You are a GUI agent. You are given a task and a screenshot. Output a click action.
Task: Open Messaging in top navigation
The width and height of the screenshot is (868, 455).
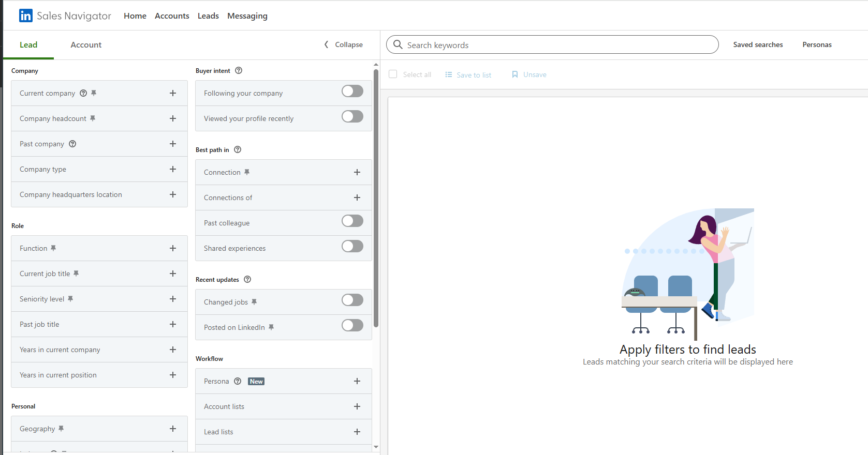click(x=247, y=16)
